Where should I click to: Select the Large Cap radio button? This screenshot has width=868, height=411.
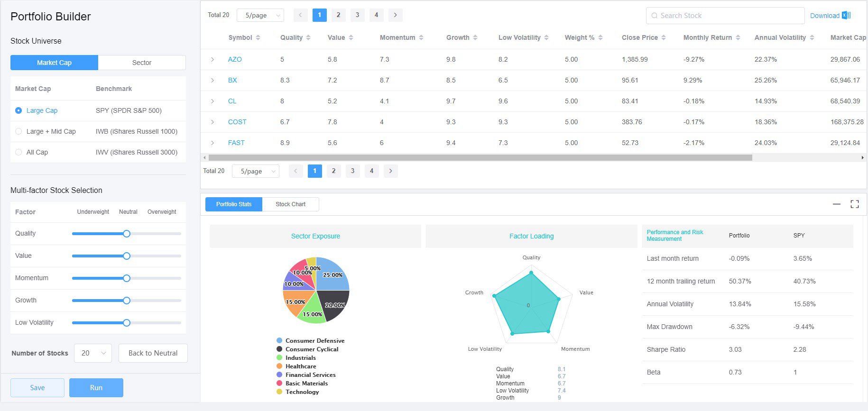(18, 110)
